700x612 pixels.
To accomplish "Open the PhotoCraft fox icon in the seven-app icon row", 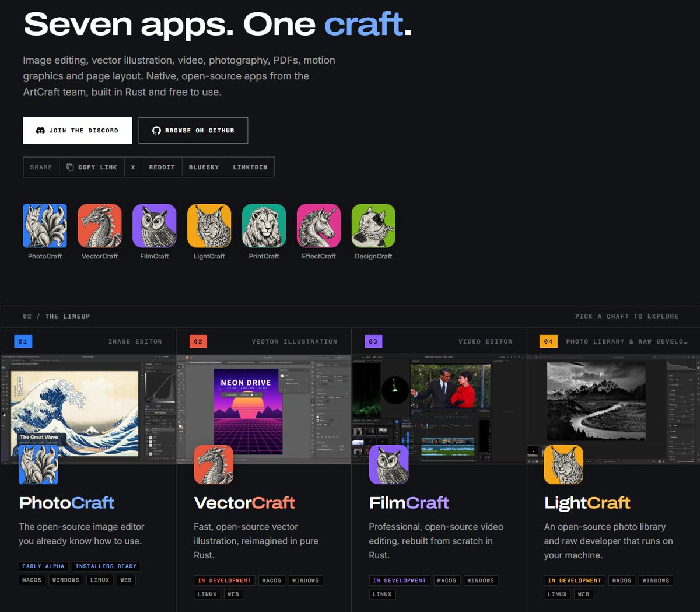I will pos(45,226).
